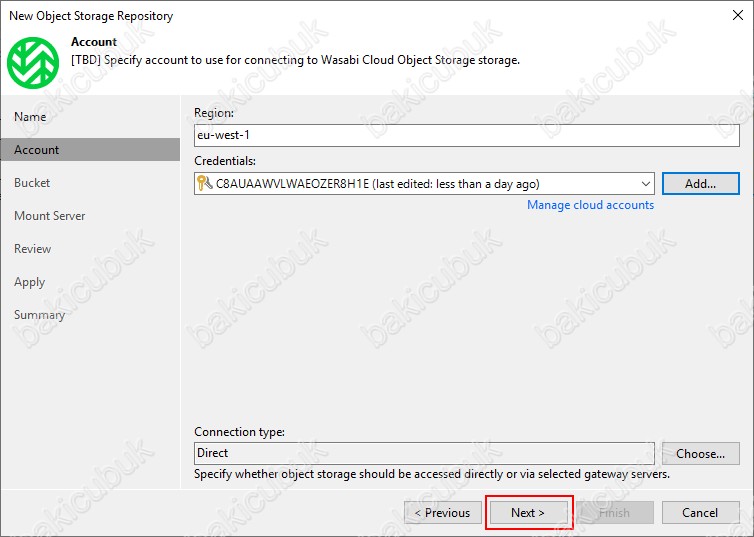The image size is (754, 537).
Task: Click the Wasabi green logo icon
Action: [x=33, y=62]
